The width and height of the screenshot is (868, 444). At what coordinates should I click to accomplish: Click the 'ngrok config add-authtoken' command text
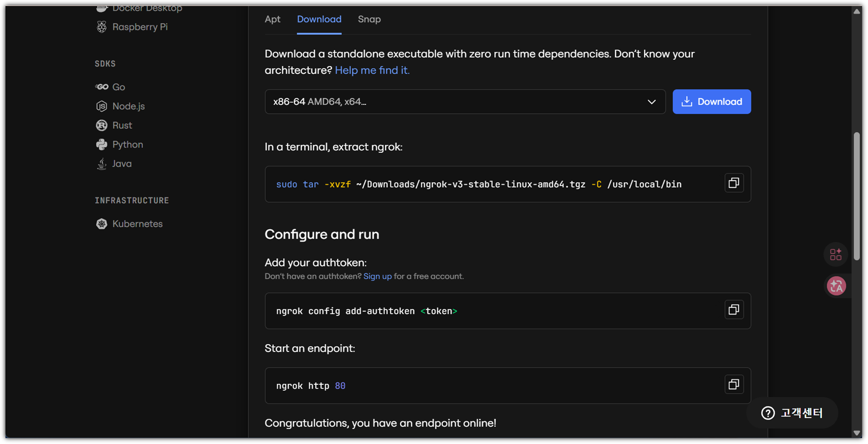(x=366, y=311)
